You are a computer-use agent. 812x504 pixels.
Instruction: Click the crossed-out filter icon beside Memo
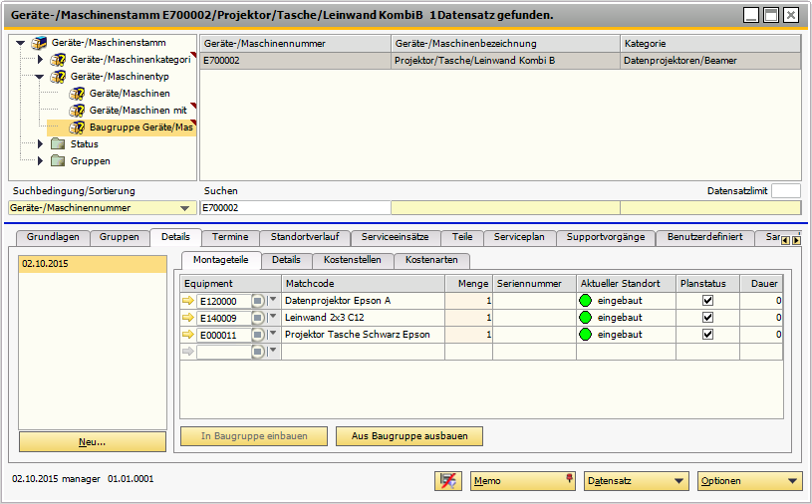[x=448, y=481]
